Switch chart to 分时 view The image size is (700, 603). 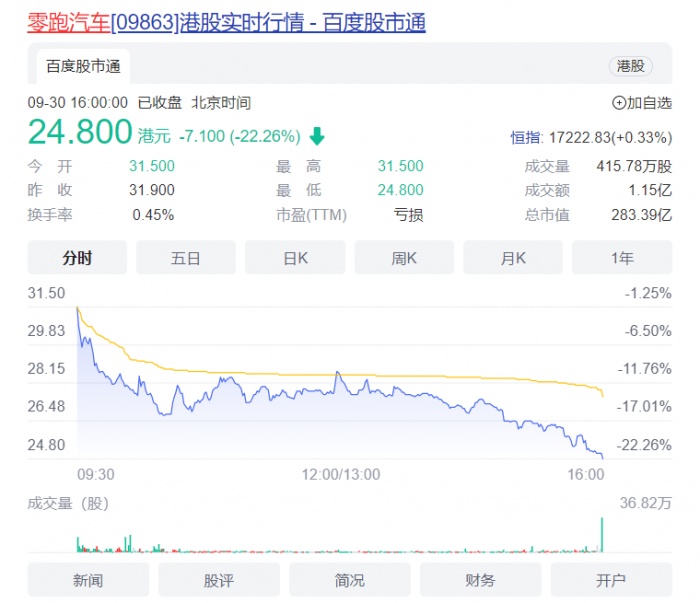click(77, 258)
